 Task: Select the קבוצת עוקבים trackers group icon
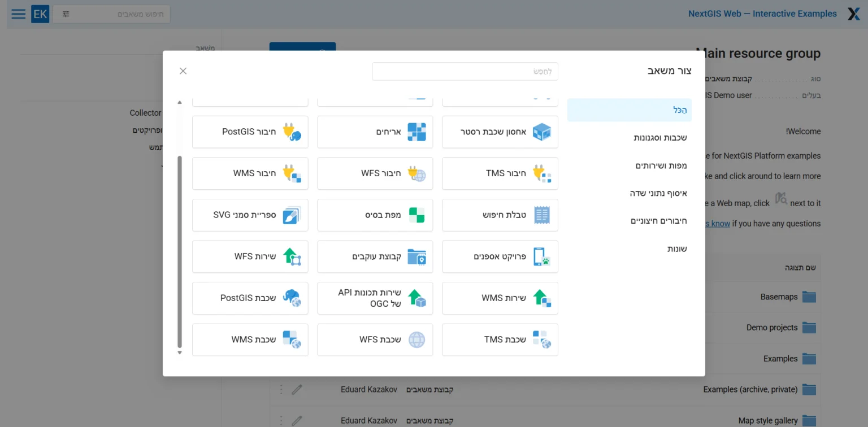point(417,256)
